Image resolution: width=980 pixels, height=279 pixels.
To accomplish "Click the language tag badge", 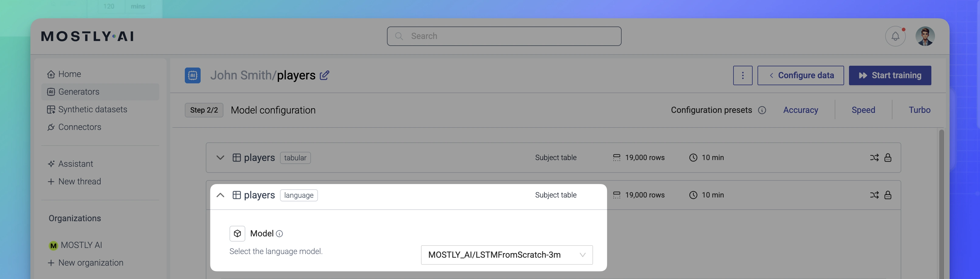I will pyautogui.click(x=298, y=195).
